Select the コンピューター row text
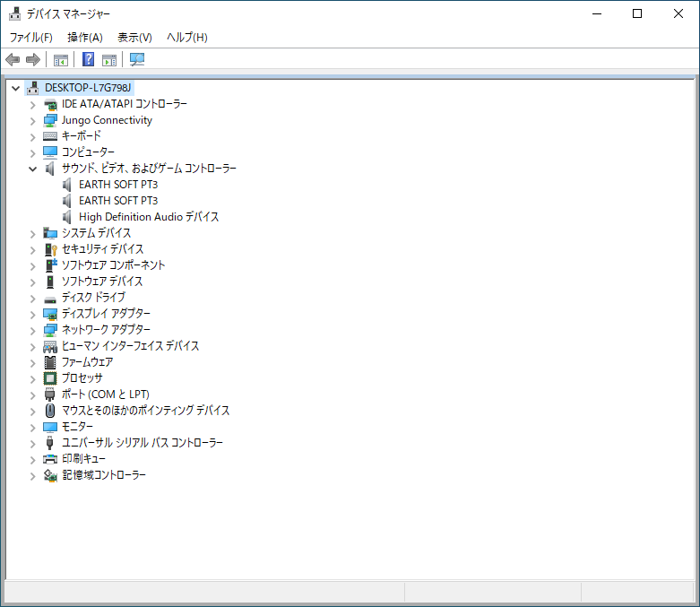 click(88, 152)
